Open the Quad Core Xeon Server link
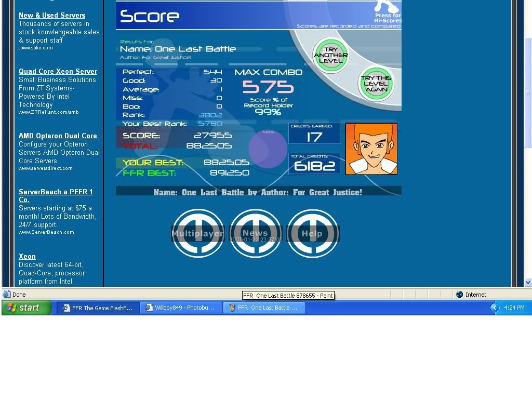This screenshot has width=532, height=399. pyautogui.click(x=58, y=72)
